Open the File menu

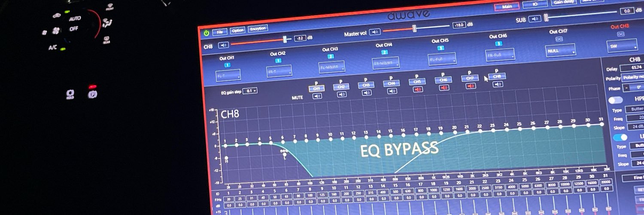click(x=220, y=31)
